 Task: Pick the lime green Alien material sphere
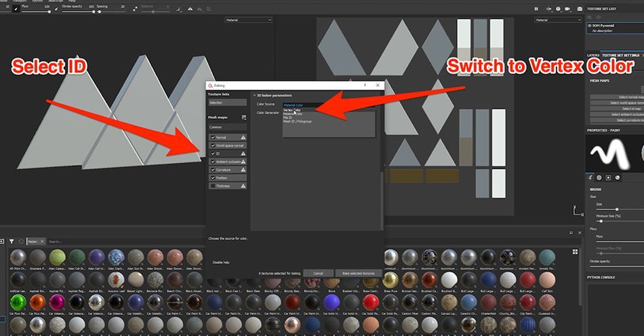pyautogui.click(x=57, y=257)
